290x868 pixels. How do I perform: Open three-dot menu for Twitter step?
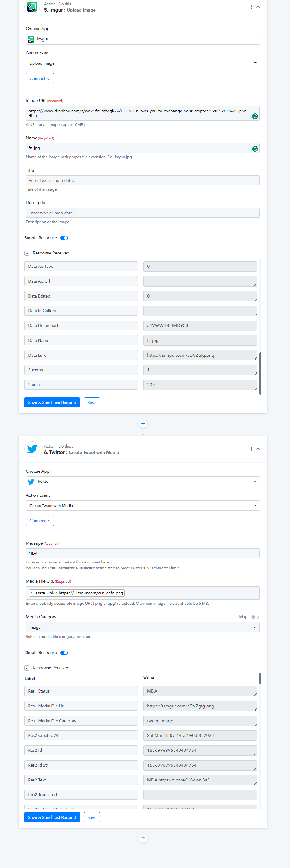(x=252, y=449)
